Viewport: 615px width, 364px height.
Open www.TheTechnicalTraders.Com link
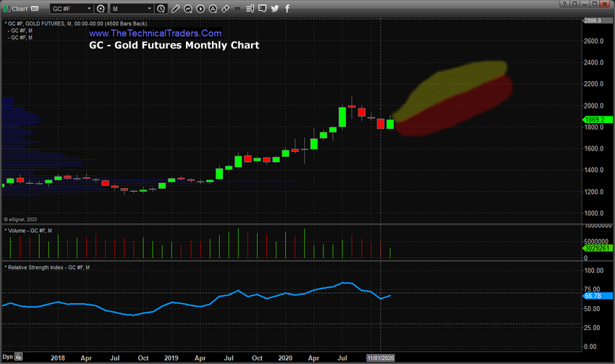click(x=156, y=33)
